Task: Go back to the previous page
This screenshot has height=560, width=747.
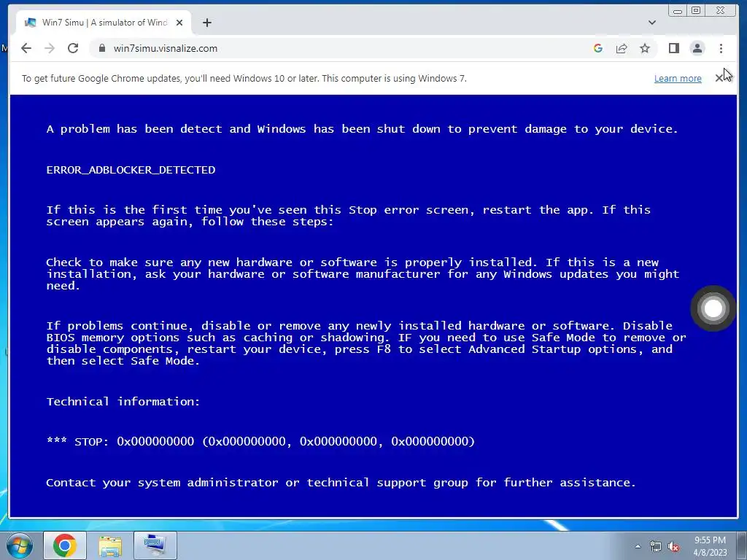Action: (x=26, y=48)
